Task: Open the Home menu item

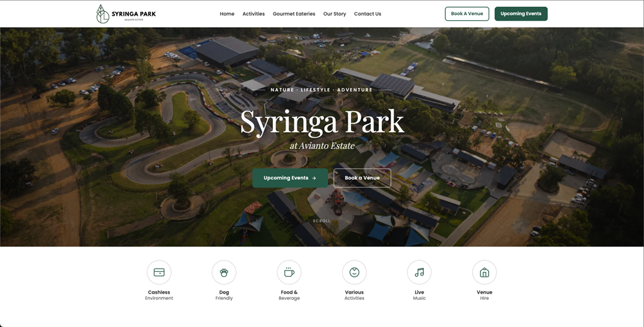Action: 227,14
